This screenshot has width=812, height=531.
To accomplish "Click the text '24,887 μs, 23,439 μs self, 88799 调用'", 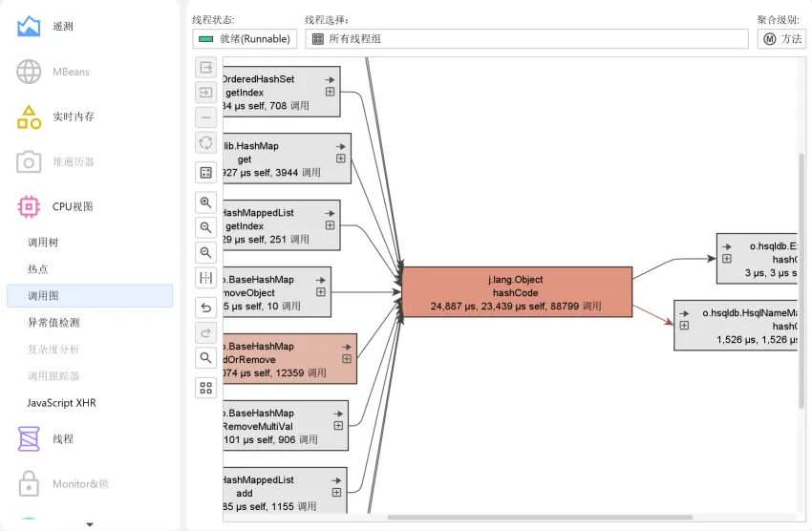I will tap(516, 306).
